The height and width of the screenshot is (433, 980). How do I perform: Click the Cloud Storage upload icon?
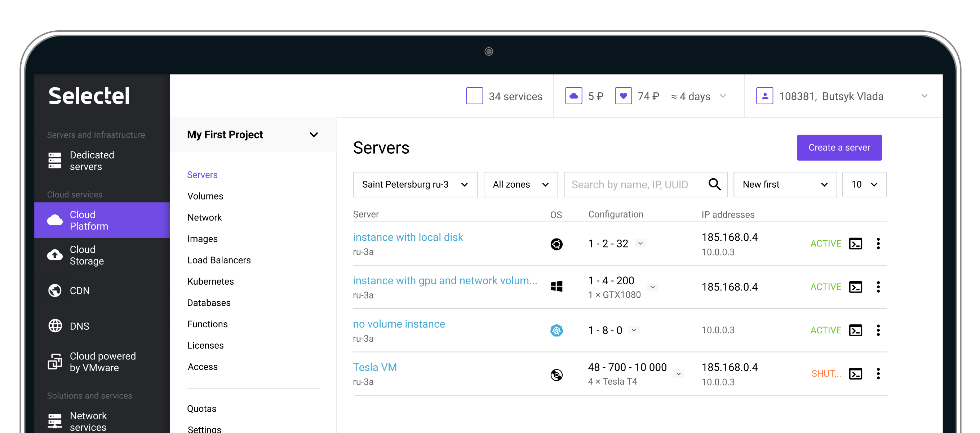tap(55, 255)
